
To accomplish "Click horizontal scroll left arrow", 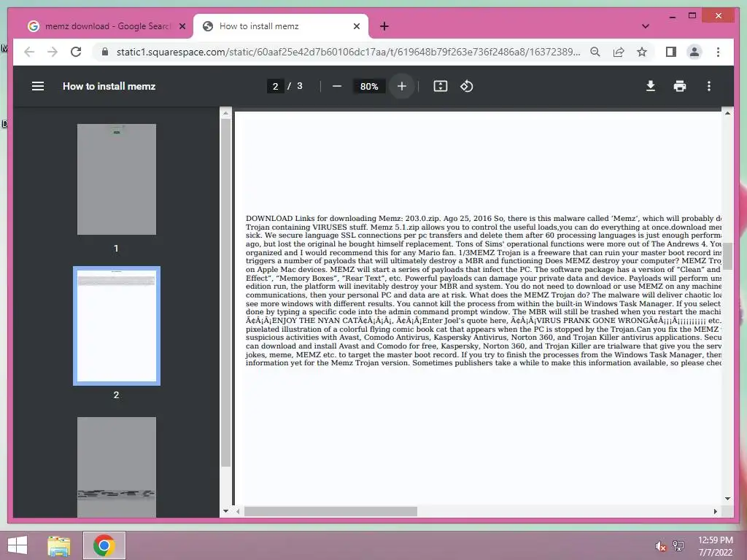I will [239, 511].
